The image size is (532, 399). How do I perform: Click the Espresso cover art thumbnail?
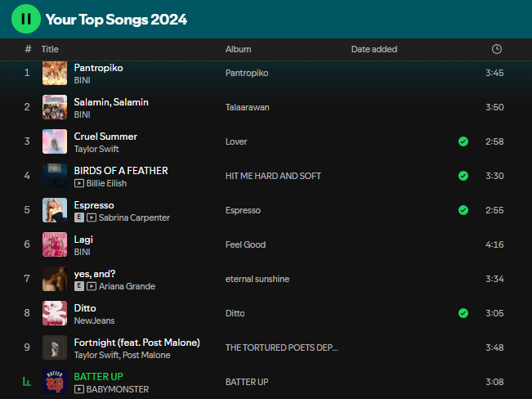point(55,210)
